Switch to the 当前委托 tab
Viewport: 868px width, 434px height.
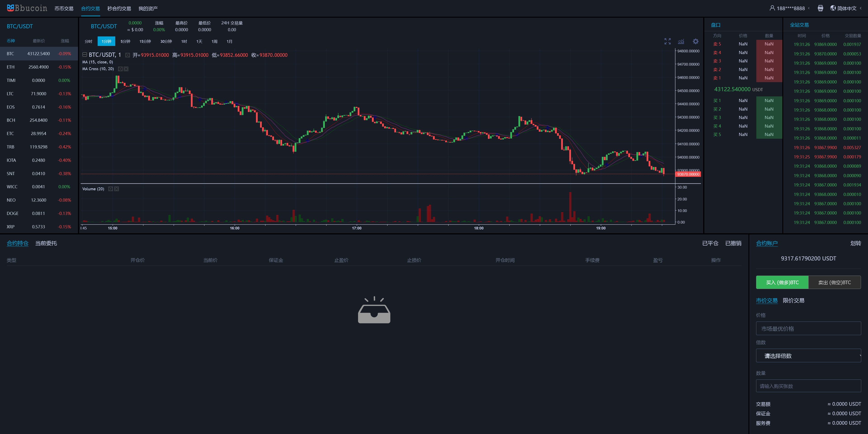[46, 243]
